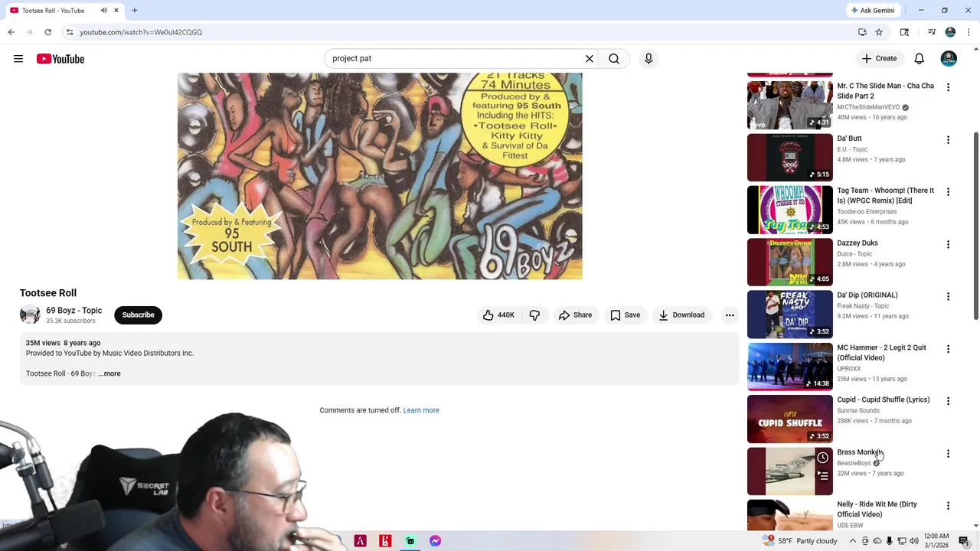Open options for Nelly Ride Wit Me
This screenshot has height=551, width=980.
[948, 506]
